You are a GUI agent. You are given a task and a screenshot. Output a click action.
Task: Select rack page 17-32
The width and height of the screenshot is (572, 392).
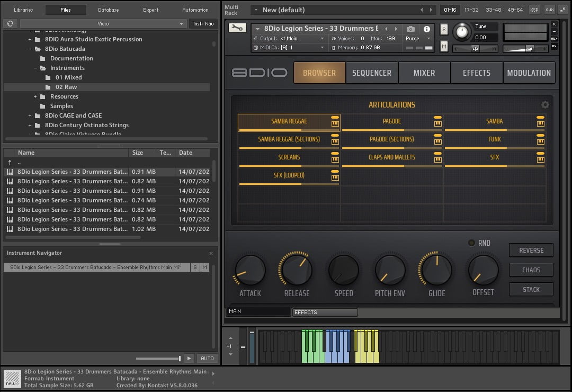(x=471, y=10)
